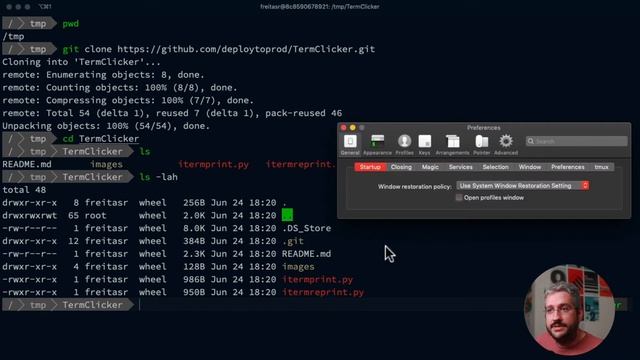Image resolution: width=640 pixels, height=360 pixels.
Task: Open the Keys preferences pane
Action: (424, 144)
